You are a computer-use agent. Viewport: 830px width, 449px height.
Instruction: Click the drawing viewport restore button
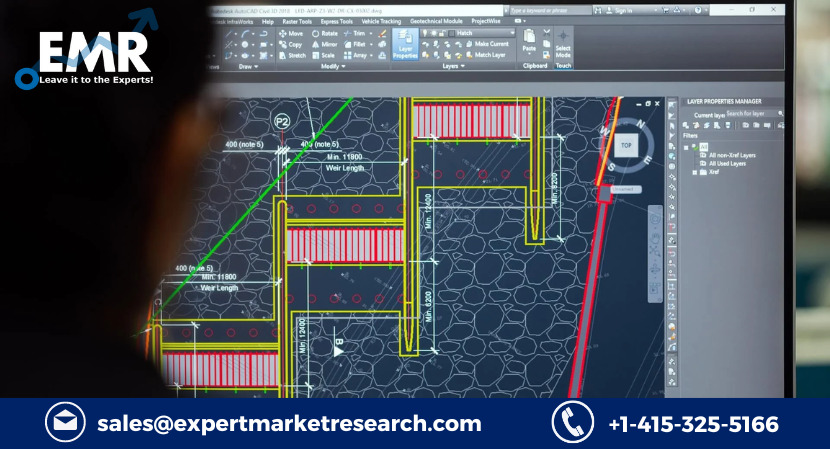[648, 104]
